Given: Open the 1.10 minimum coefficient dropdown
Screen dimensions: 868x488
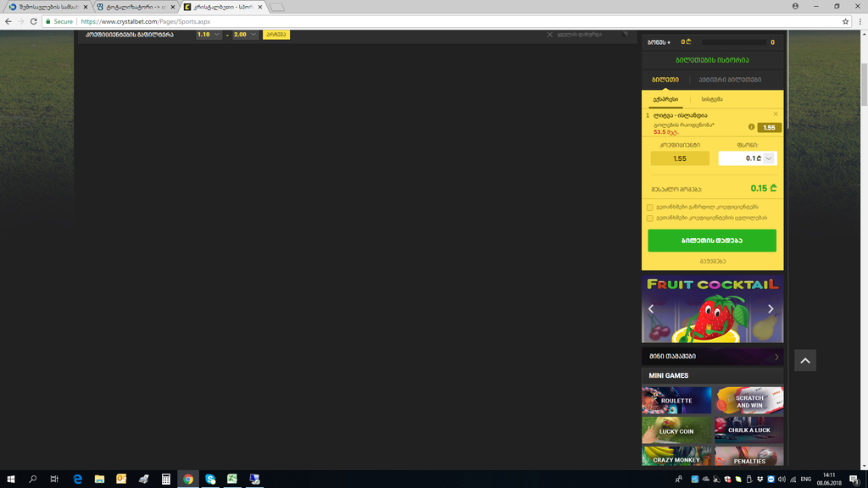Looking at the screenshot, I should pyautogui.click(x=209, y=34).
